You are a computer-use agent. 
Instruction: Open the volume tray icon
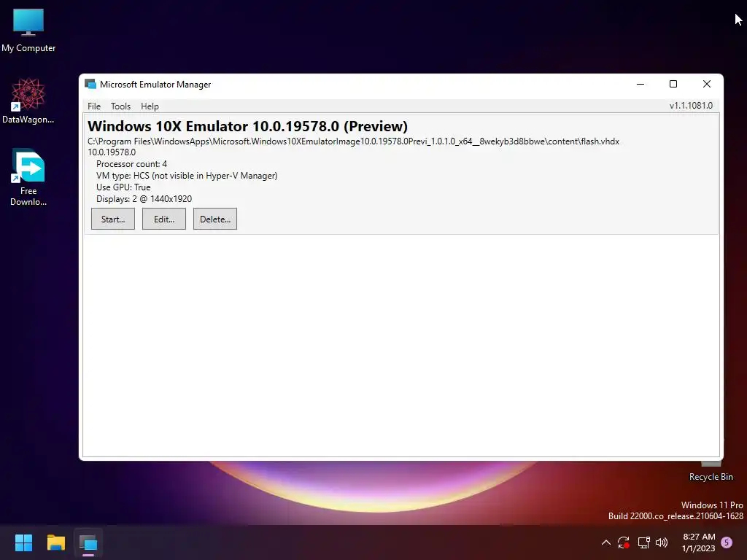[x=662, y=542]
